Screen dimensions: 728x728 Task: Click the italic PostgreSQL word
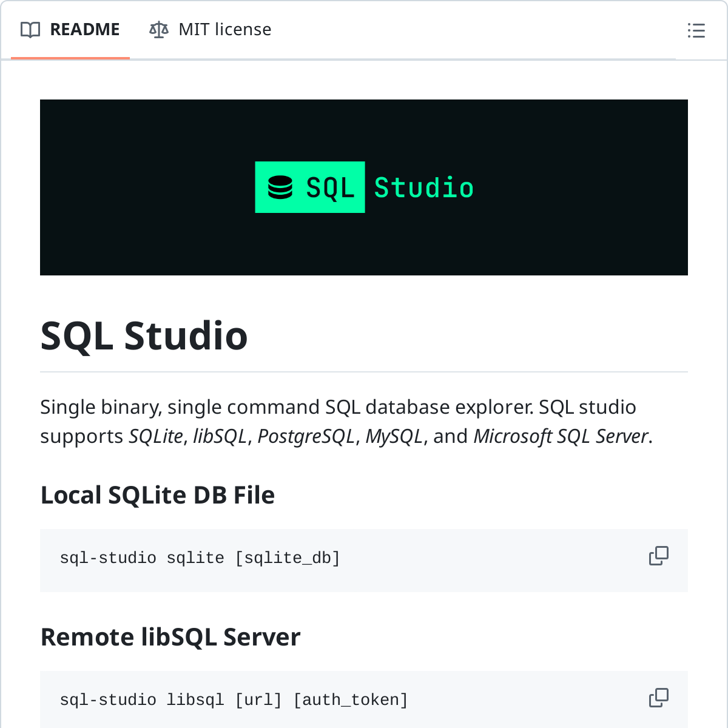click(x=306, y=436)
